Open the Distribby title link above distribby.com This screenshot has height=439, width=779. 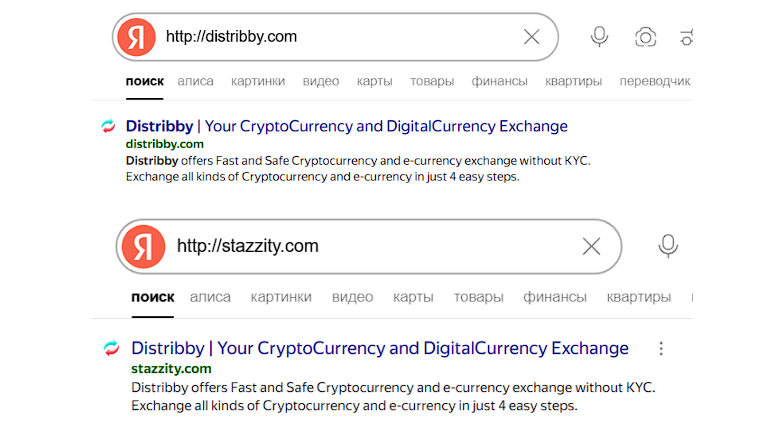click(346, 127)
